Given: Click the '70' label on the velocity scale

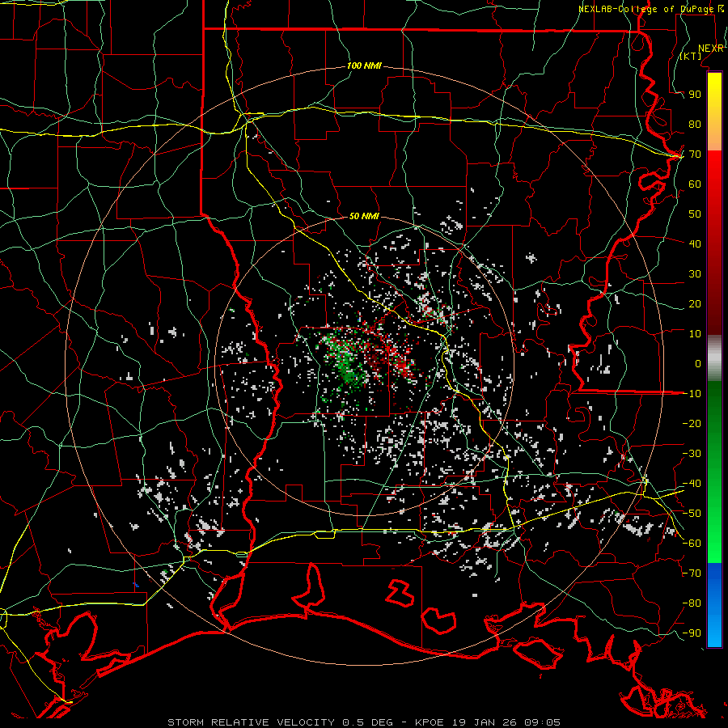Looking at the screenshot, I should click(695, 154).
